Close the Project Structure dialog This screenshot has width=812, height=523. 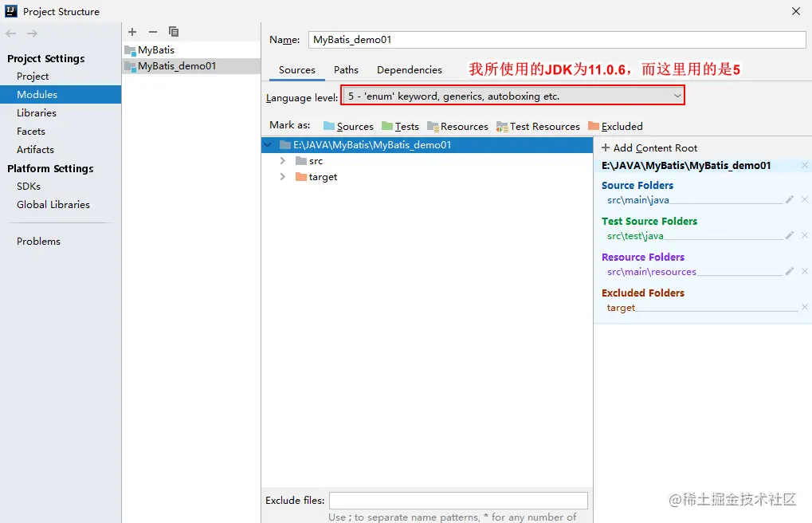796,11
